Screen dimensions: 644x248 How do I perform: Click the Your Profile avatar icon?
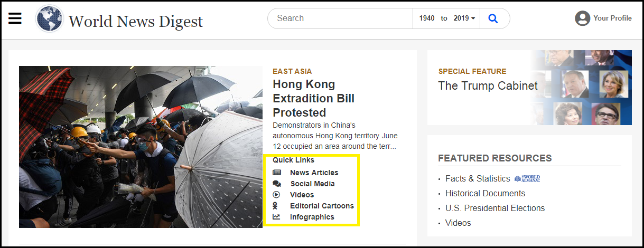[582, 18]
